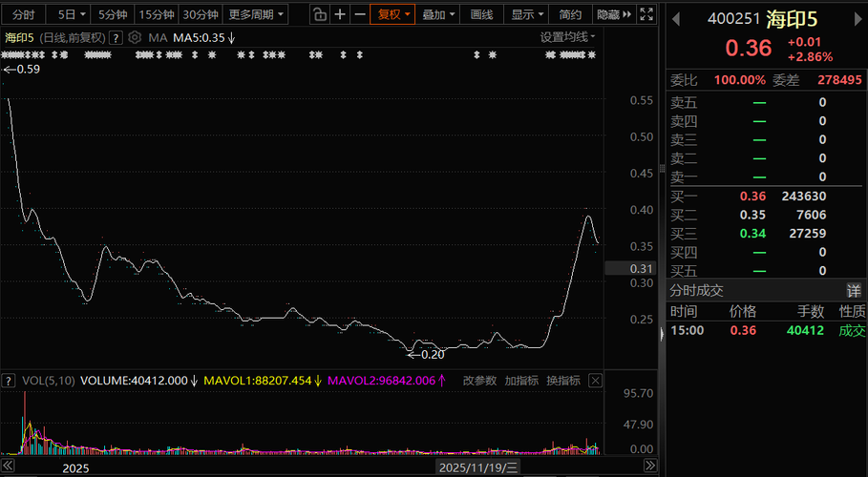
Task: Close the volume indicator panel
Action: point(595,380)
